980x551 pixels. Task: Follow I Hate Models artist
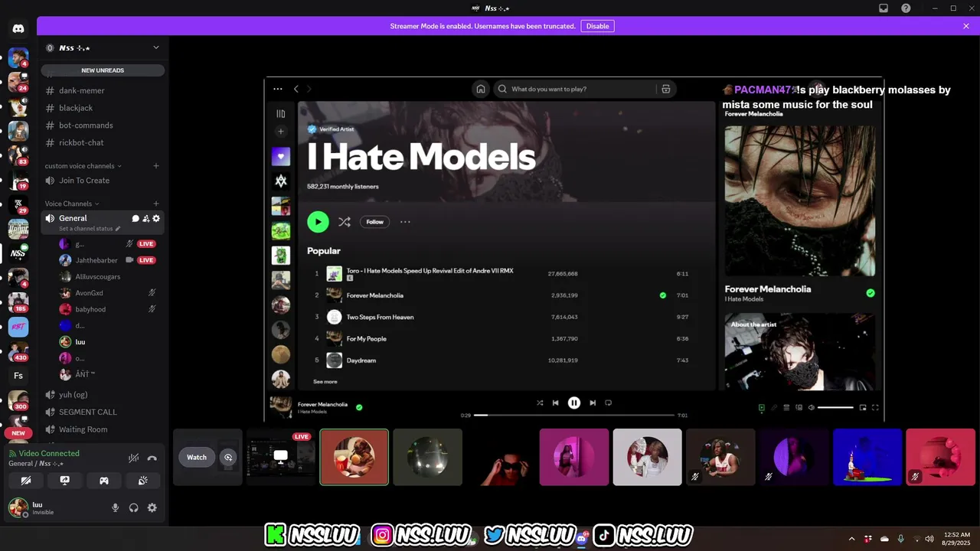point(374,222)
